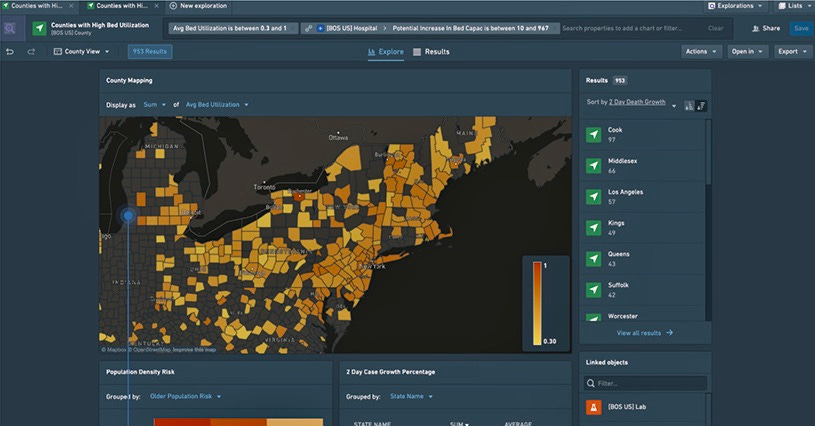Change the Older Population Risk grouping dropdown
Viewport: 815px width, 426px height.
(185, 396)
